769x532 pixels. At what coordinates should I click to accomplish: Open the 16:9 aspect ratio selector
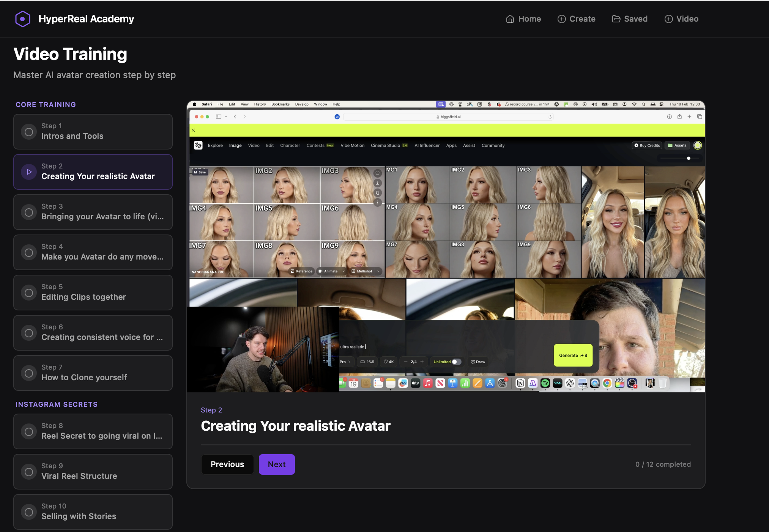pos(367,362)
